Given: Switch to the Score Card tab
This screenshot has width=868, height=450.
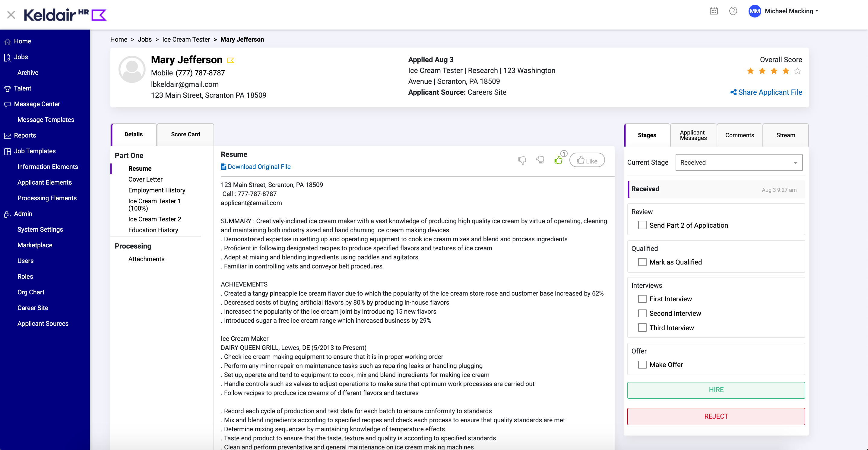Looking at the screenshot, I should pyautogui.click(x=185, y=135).
